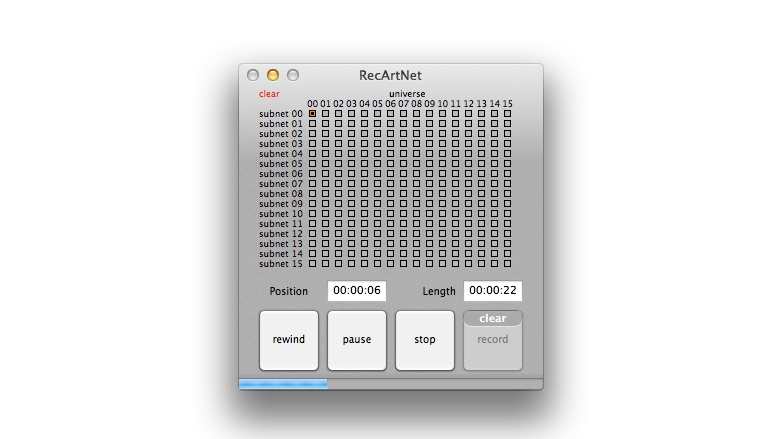Click the red clear link above the grid
Screen dimensions: 780x439
tap(269, 94)
